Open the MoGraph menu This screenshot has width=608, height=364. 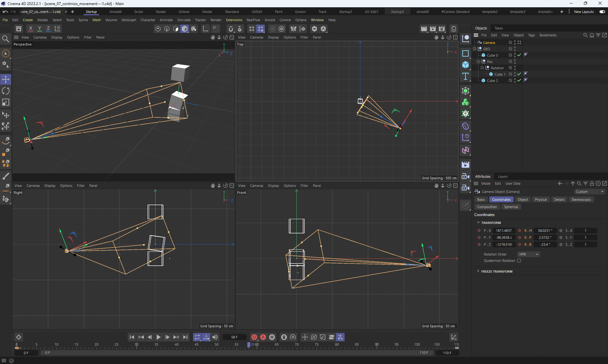click(129, 20)
